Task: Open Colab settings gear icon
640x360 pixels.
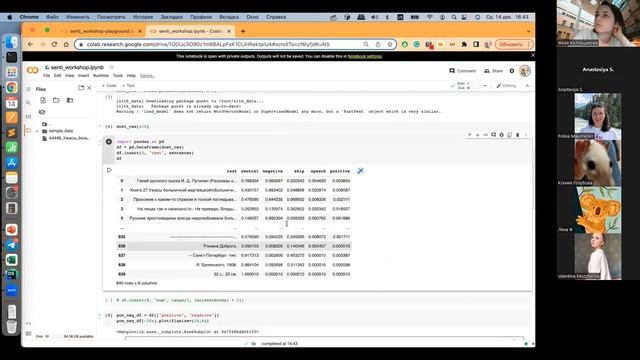Action: click(x=512, y=71)
